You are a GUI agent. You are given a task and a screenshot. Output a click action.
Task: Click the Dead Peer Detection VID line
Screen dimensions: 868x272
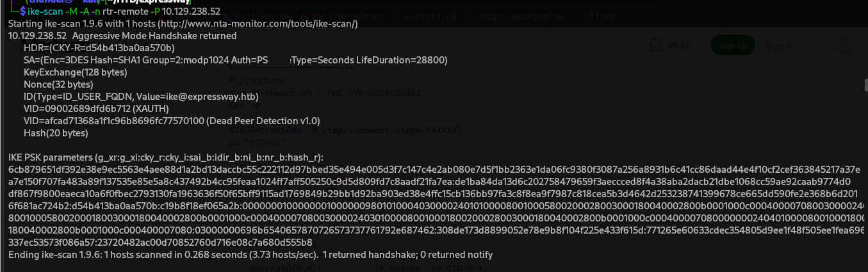click(x=172, y=121)
